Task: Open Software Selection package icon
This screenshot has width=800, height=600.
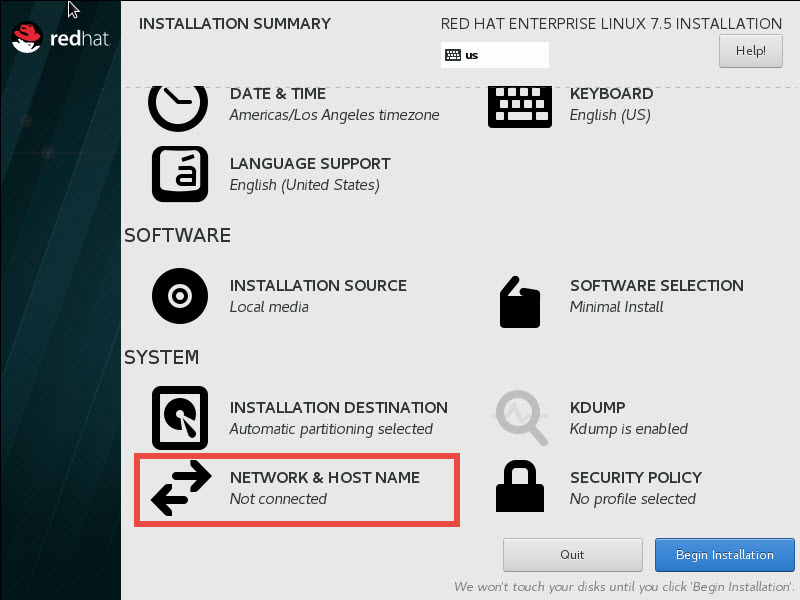Action: (519, 301)
